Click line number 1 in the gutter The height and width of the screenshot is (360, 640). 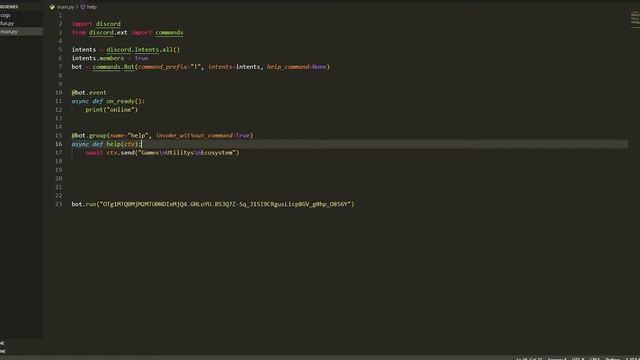point(60,16)
